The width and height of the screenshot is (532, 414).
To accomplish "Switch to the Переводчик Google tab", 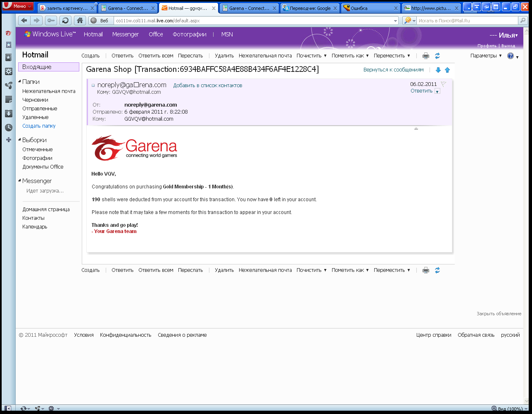I will (x=310, y=8).
